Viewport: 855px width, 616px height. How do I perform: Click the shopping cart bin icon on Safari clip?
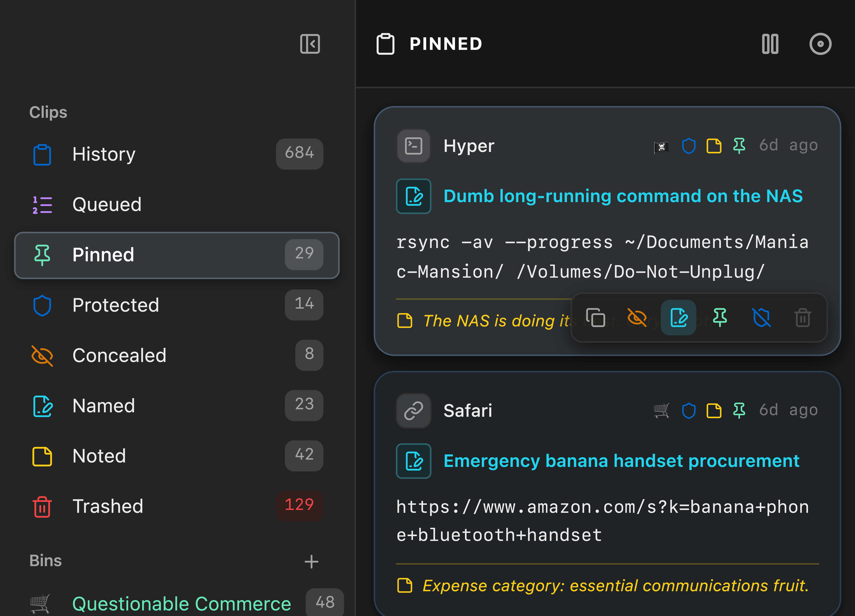point(661,411)
